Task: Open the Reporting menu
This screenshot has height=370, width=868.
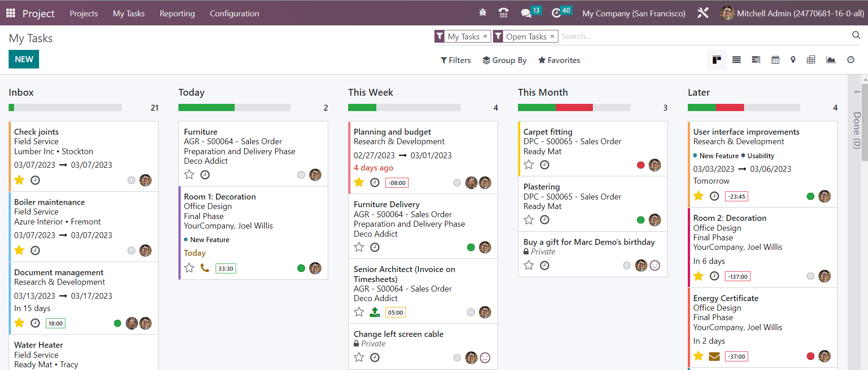Action: click(177, 14)
